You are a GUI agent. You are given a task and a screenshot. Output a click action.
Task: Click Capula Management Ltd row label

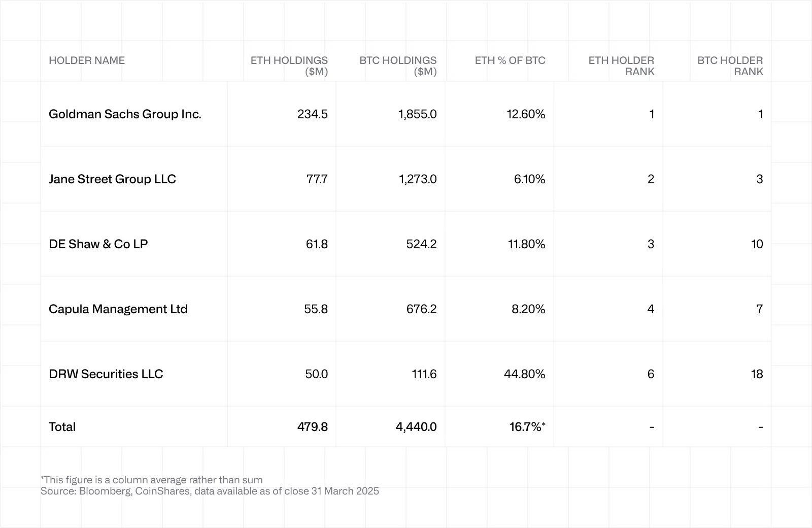pos(118,309)
